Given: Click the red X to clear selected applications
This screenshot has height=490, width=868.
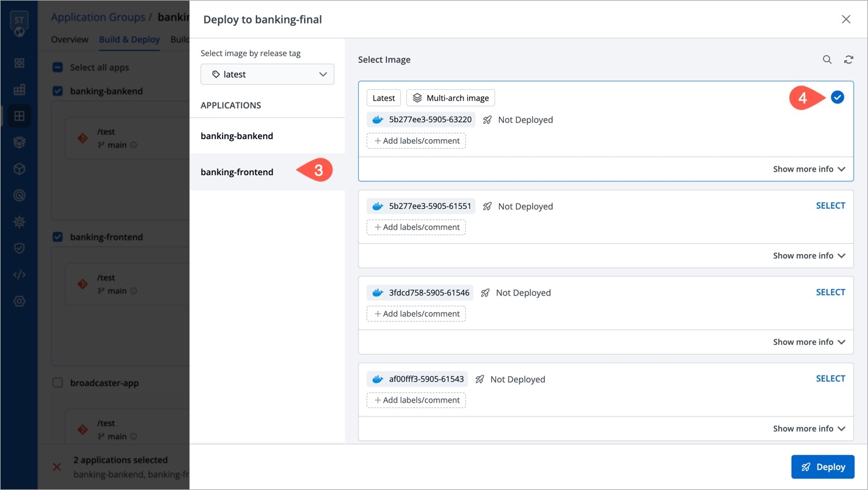Looking at the screenshot, I should click(57, 467).
